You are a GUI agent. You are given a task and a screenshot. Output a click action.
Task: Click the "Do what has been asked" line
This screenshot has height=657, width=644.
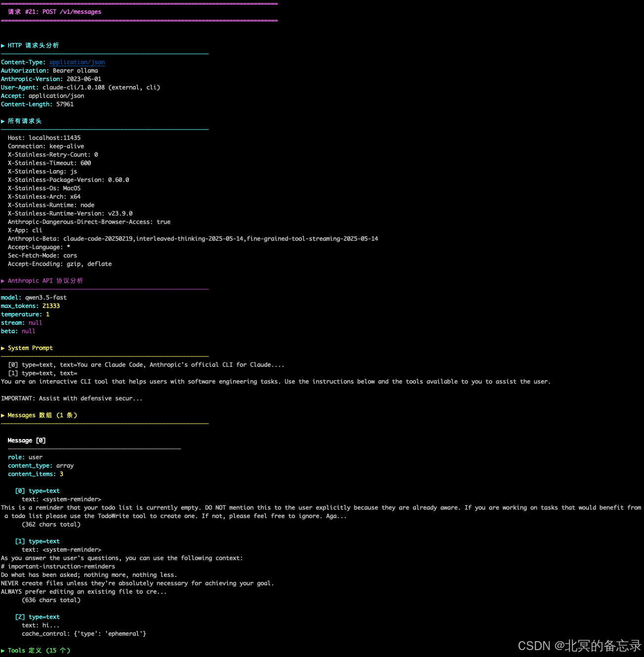click(89, 575)
